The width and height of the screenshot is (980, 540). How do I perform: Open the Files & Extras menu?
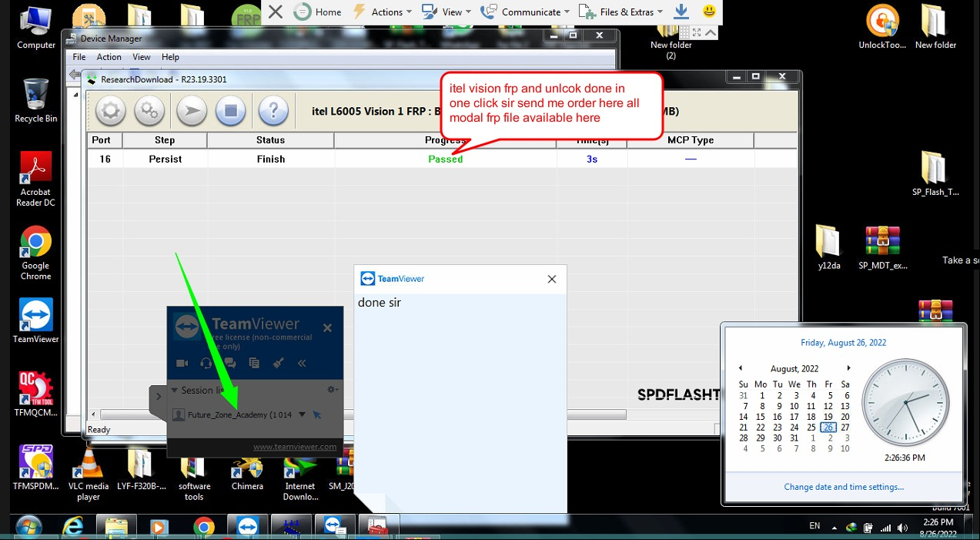point(620,12)
